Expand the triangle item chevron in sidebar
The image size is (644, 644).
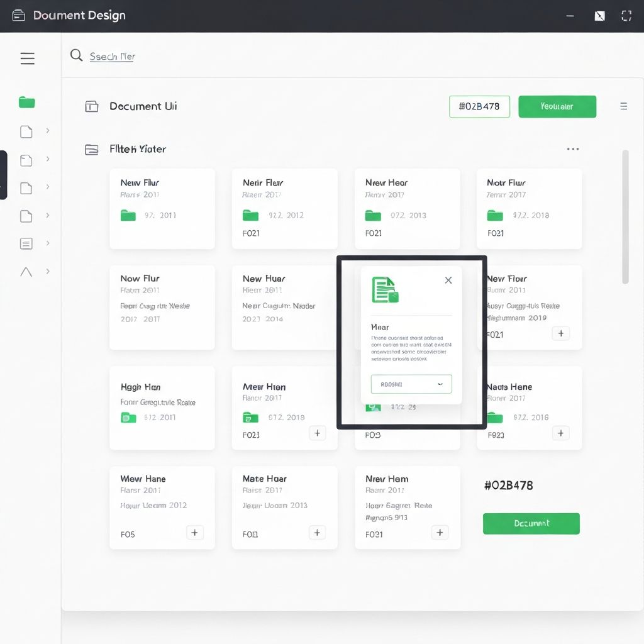[x=48, y=272]
